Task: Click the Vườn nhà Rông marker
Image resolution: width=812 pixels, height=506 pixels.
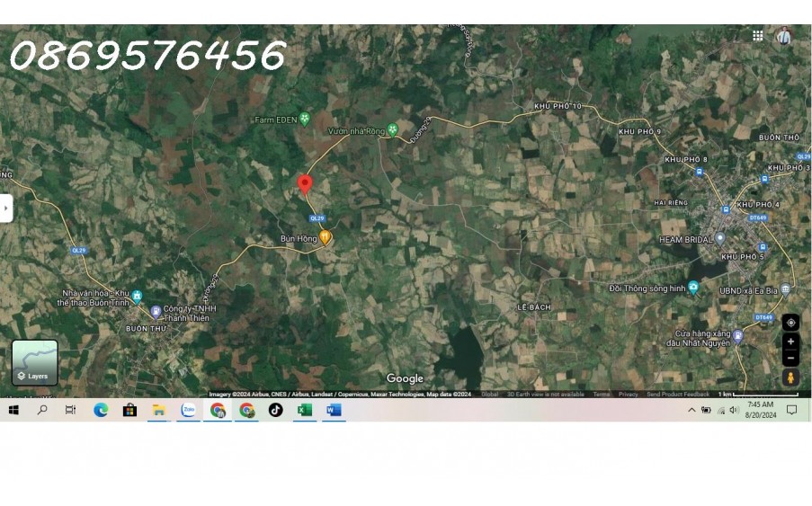Action: tap(392, 130)
